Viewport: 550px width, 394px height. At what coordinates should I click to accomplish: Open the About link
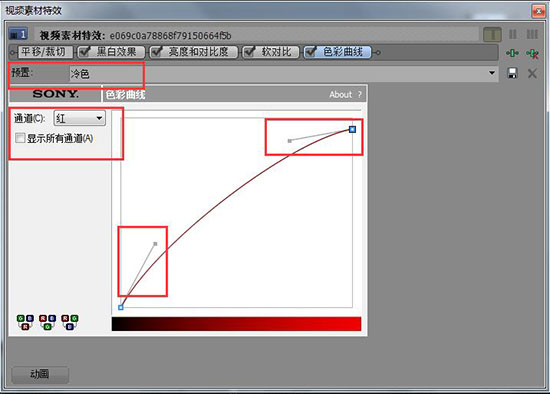tap(340, 94)
